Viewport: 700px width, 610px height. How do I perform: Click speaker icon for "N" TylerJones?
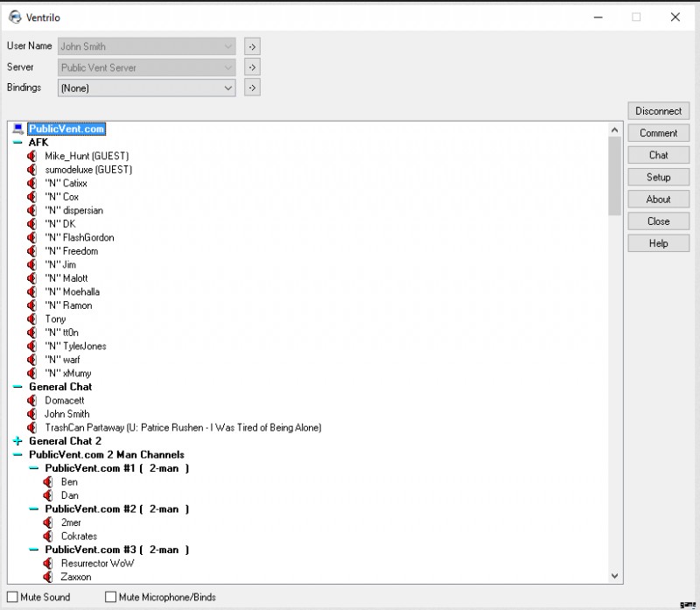[31, 346]
